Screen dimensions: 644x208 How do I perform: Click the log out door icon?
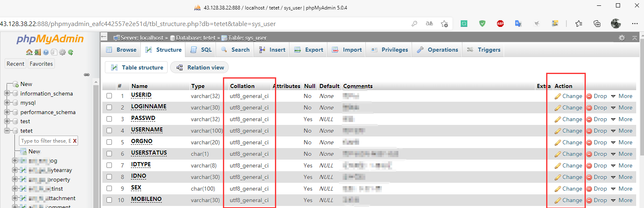pos(38,53)
